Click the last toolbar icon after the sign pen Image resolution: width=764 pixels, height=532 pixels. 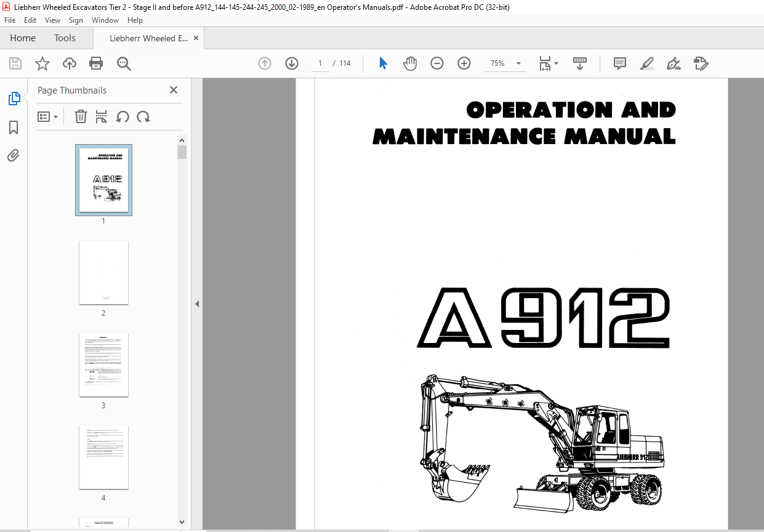pos(701,63)
